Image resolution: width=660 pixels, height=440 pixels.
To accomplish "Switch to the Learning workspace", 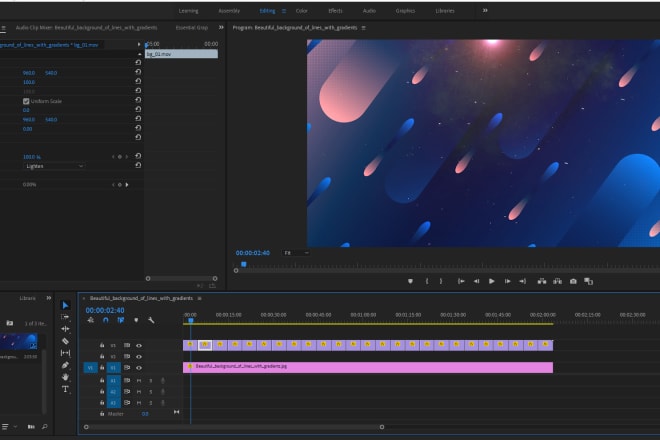I will 188,11.
